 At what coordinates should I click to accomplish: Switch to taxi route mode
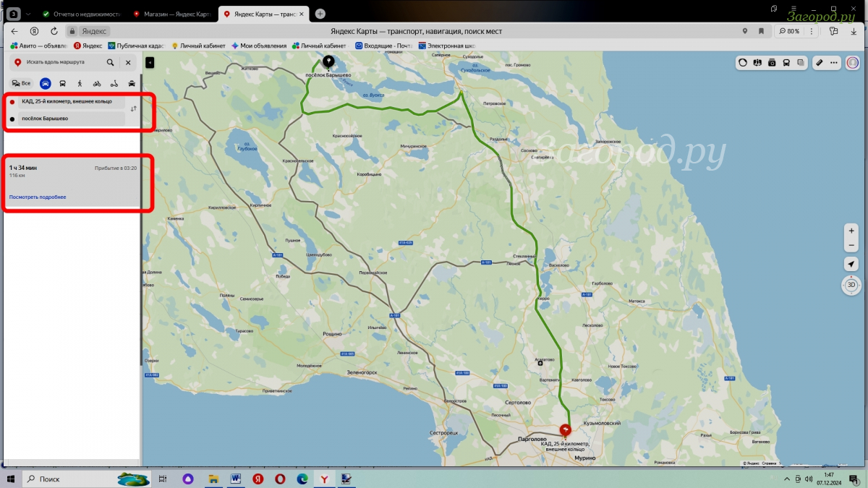coord(132,83)
